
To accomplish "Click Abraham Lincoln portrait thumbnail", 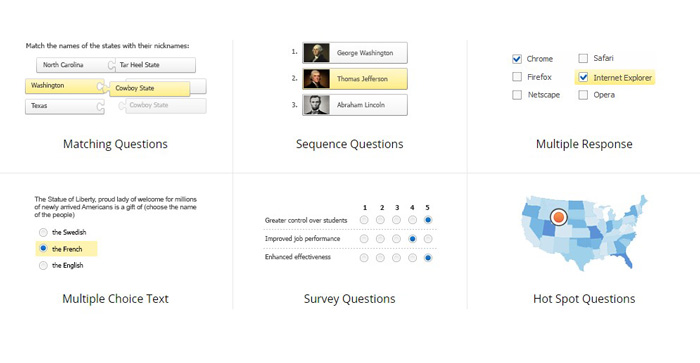I will tap(317, 105).
